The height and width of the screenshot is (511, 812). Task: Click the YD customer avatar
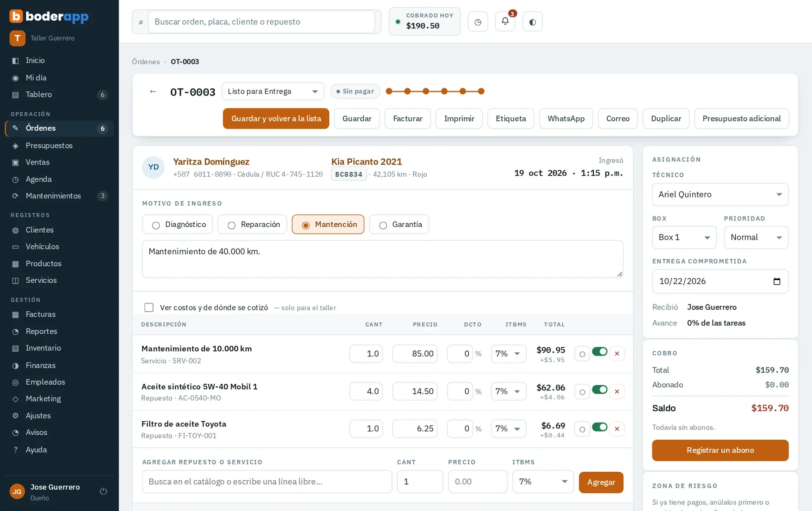tap(153, 167)
